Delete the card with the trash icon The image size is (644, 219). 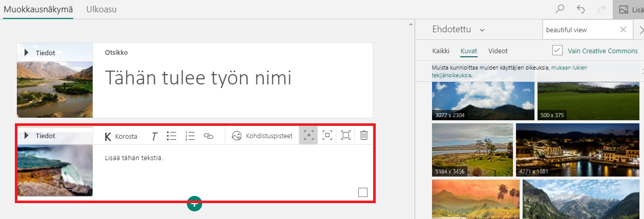click(363, 136)
